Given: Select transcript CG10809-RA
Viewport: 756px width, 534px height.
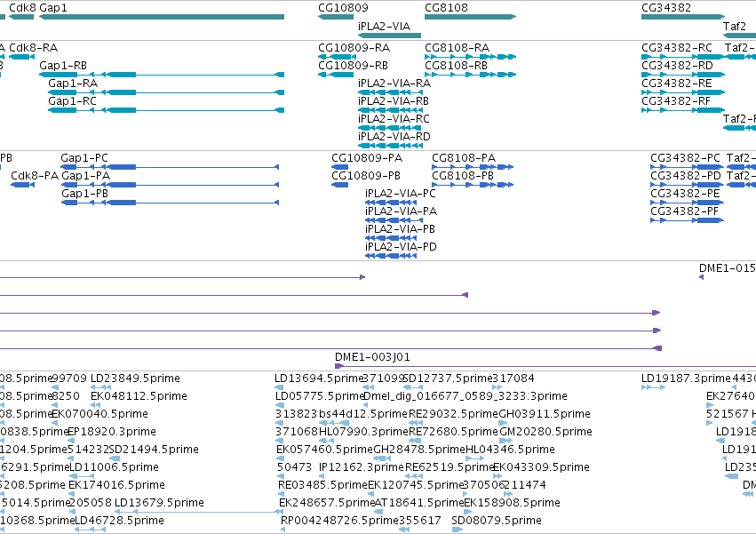Looking at the screenshot, I should [x=336, y=57].
